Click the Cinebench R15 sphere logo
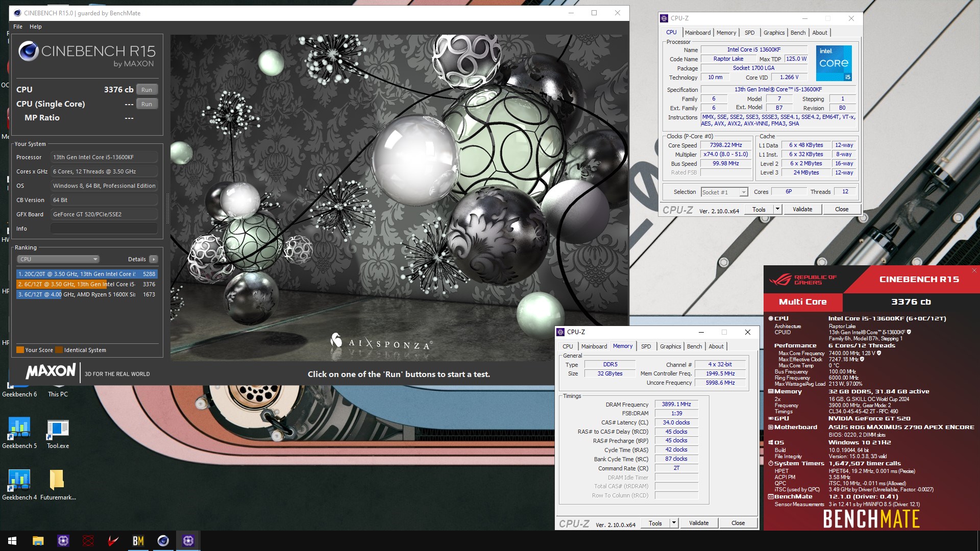 click(x=29, y=52)
